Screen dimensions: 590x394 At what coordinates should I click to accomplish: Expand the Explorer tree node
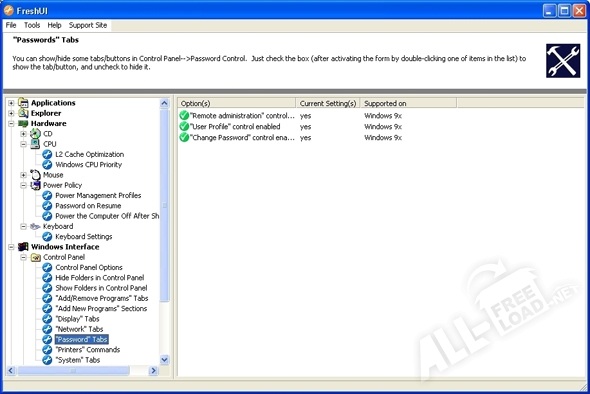[x=11, y=113]
